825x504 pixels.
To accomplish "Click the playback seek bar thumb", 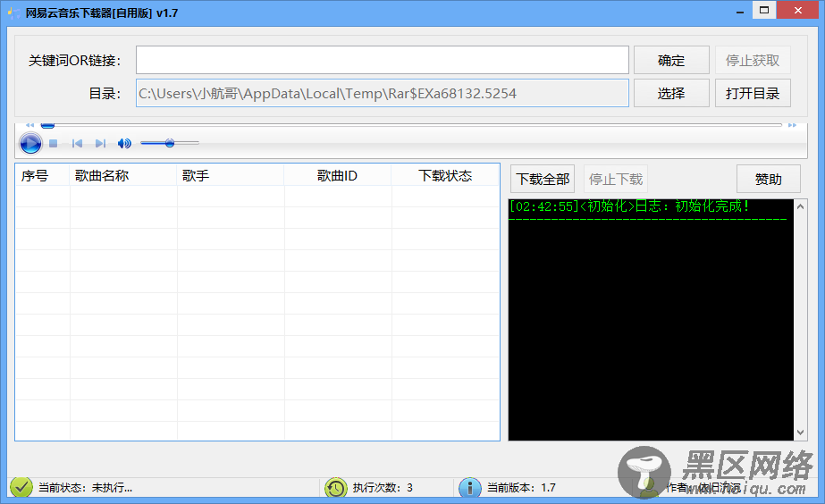I will pos(48,125).
